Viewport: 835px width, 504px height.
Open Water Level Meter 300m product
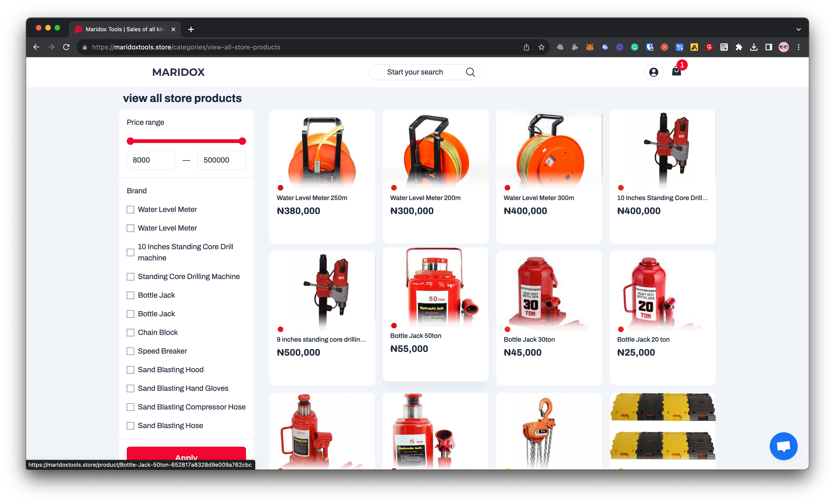pos(549,176)
